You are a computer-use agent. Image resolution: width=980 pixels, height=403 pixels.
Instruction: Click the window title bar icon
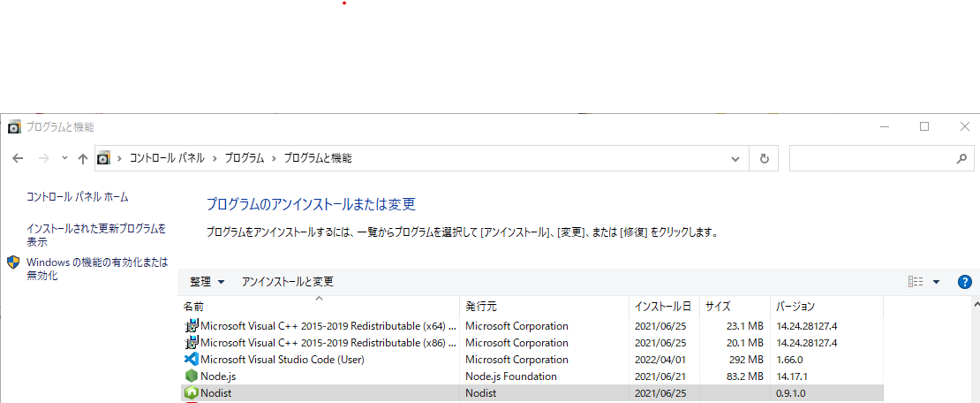[x=14, y=127]
